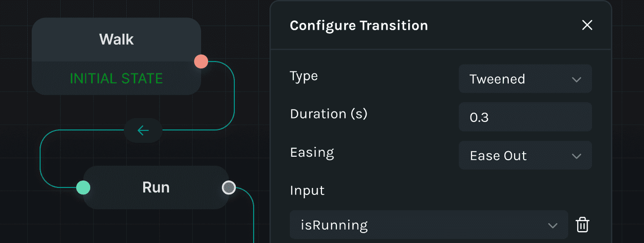644x243 pixels.
Task: Click the Easing field label
Action: (312, 152)
